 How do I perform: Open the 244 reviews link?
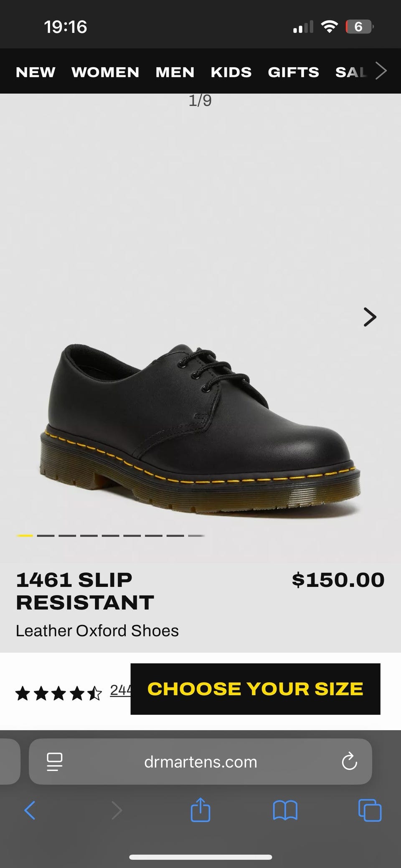(x=121, y=690)
